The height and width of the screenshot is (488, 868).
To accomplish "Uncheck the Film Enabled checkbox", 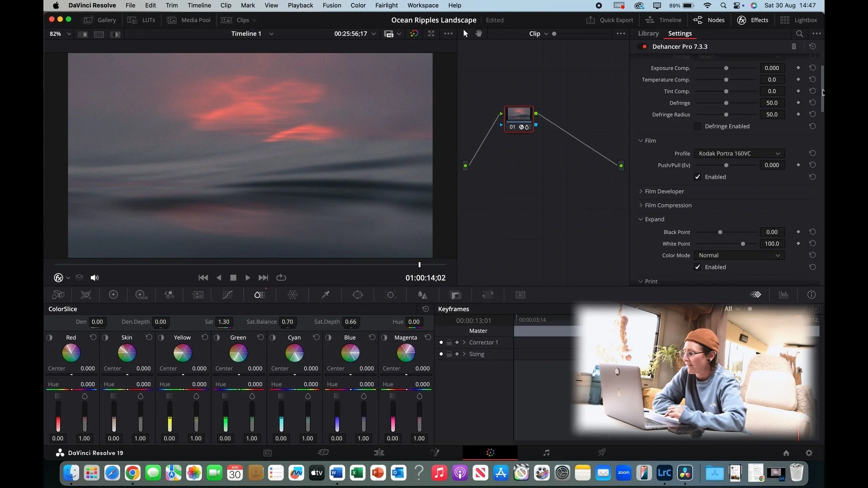I will pos(698,177).
